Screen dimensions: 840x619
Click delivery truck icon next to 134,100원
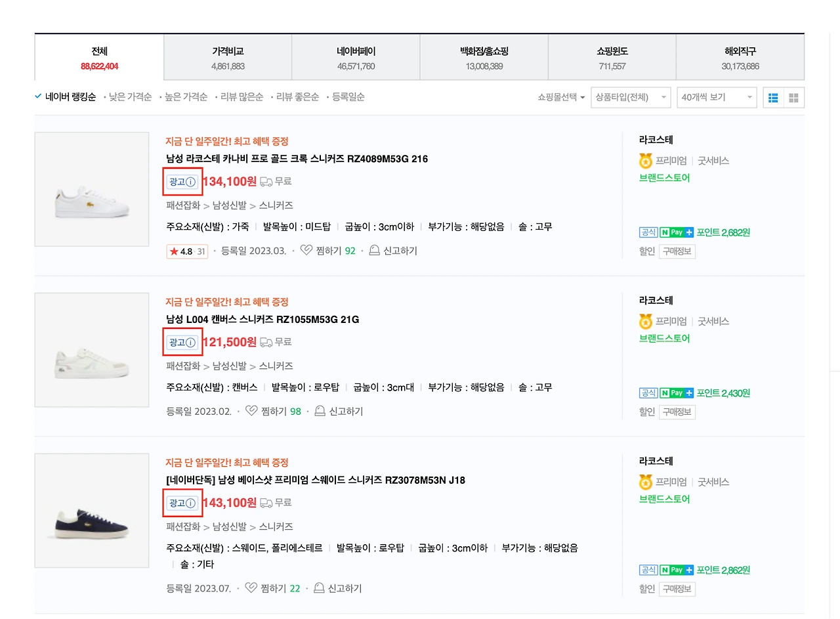click(x=266, y=182)
